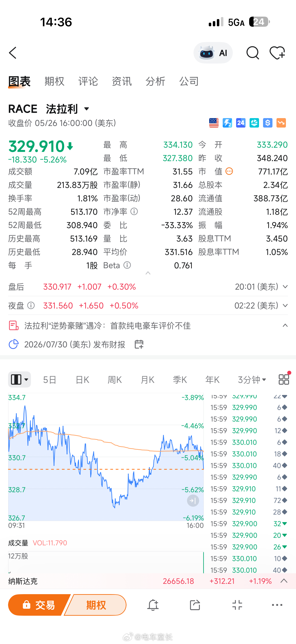This screenshot has width=296, height=644.
Task: Tap the orange chart badge icon
Action: [x=281, y=123]
